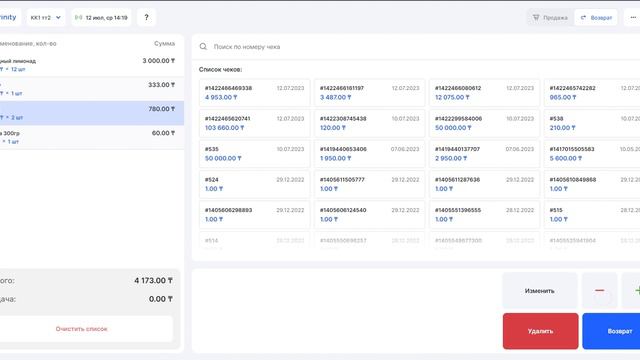
Task: Open receipt #1405611505777
Action: click(x=370, y=184)
